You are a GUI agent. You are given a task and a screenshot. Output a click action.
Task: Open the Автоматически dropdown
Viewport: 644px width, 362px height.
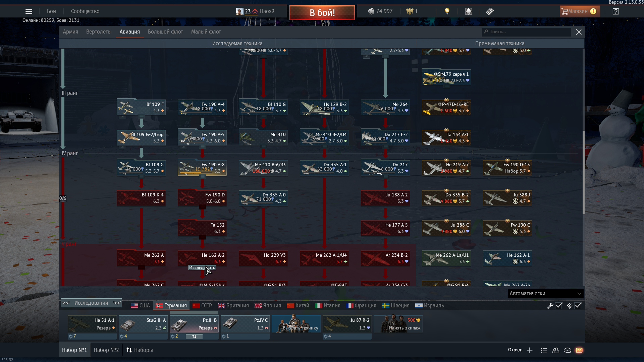click(545, 294)
